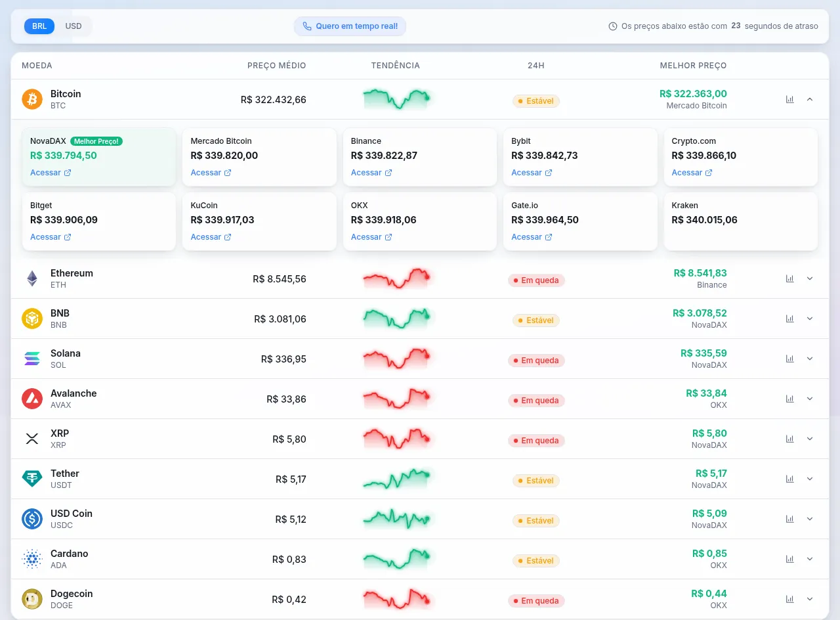Click Ethereum average price R$ 8.545,56

[x=280, y=279]
